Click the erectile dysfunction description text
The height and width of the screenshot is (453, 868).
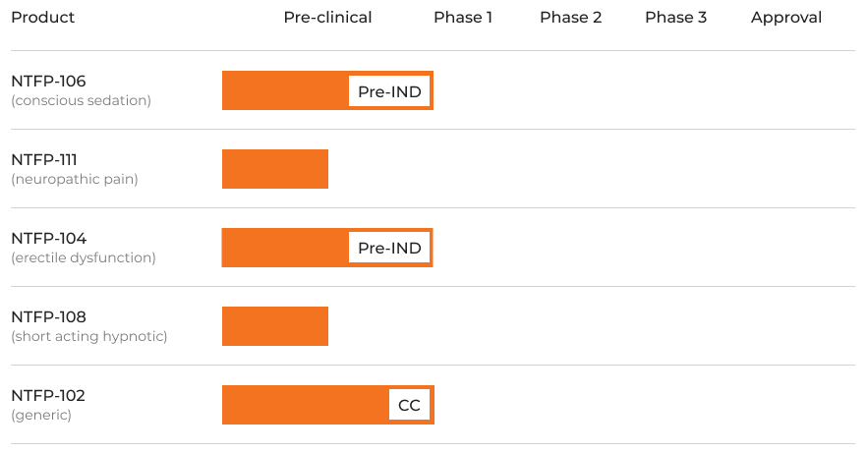(x=84, y=257)
